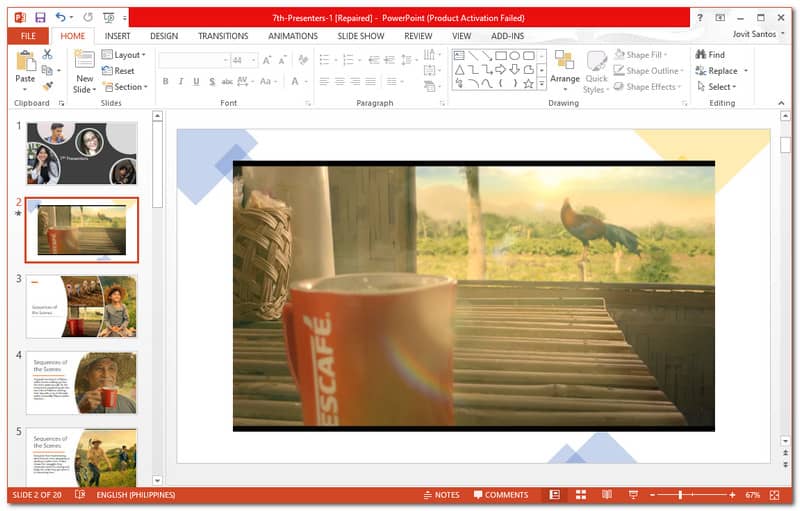This screenshot has width=800, height=511.
Task: Switch to Reading View icon
Action: [607, 495]
